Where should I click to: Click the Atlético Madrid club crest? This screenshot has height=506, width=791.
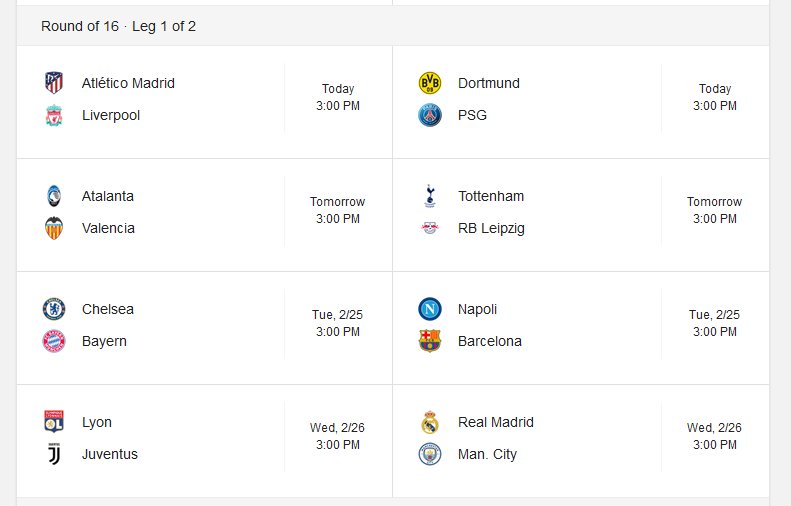point(54,83)
